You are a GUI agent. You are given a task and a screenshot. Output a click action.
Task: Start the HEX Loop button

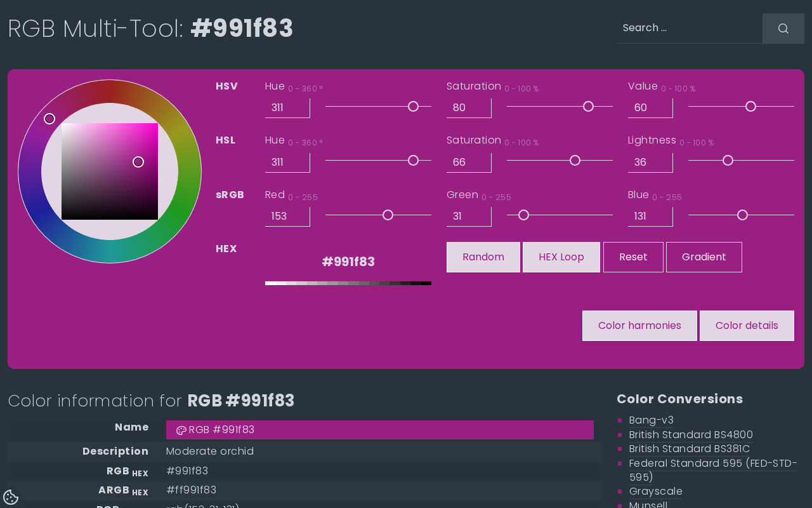click(x=561, y=257)
